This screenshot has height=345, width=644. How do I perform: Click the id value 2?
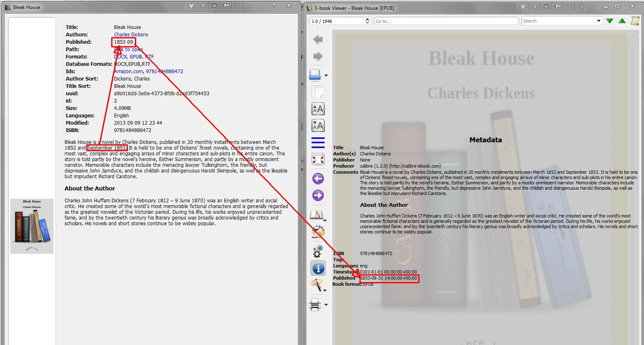(116, 101)
